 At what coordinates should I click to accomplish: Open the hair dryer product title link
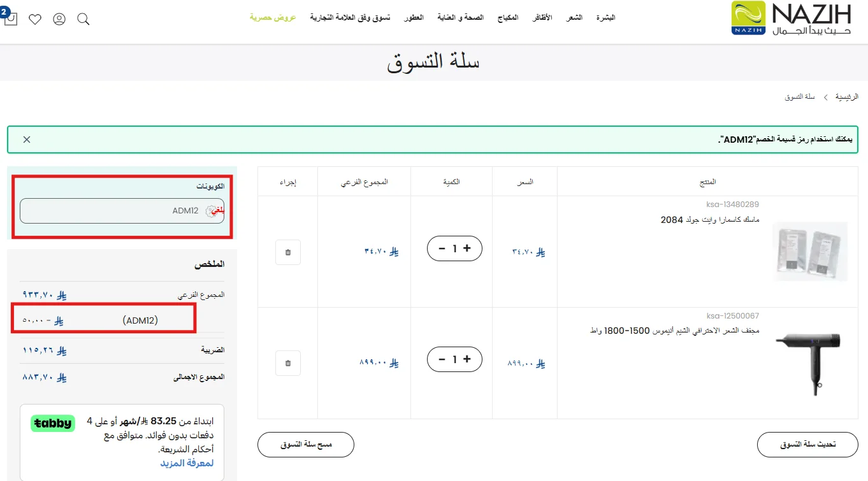(673, 331)
